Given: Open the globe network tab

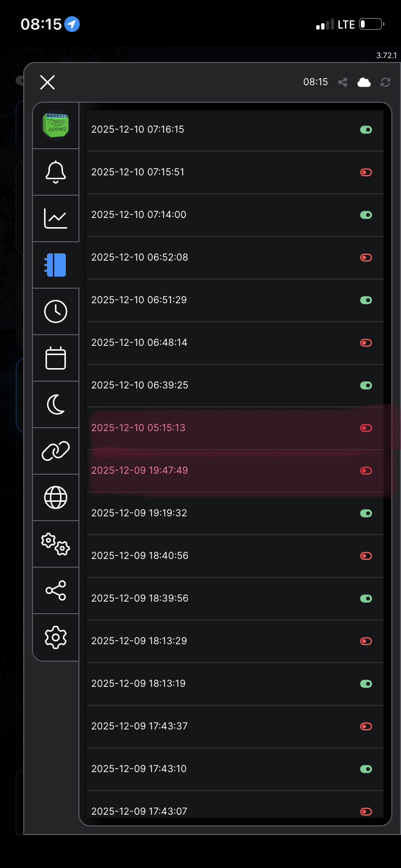Looking at the screenshot, I should [x=56, y=497].
